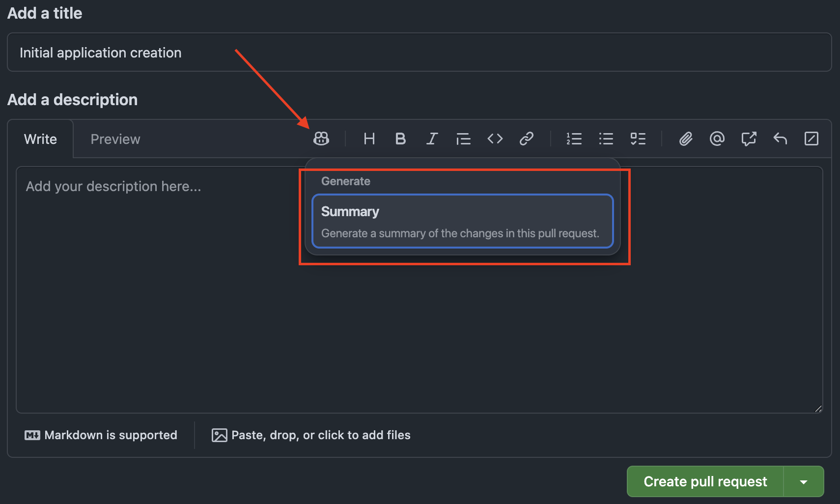The image size is (840, 504).
Task: Add a hyperlink with the link icon
Action: [526, 139]
